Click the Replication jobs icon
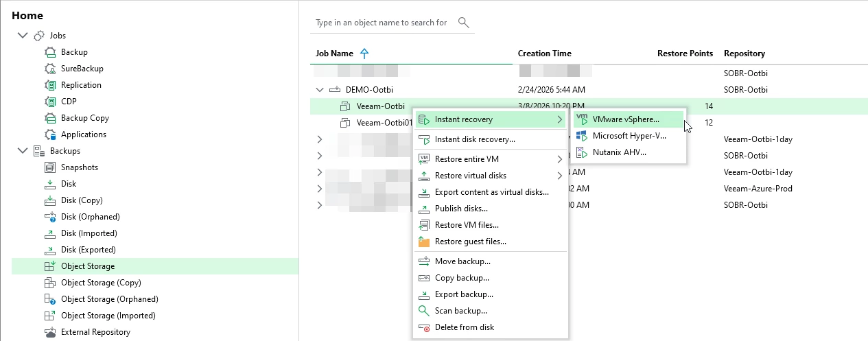Screen dimensions: 868x341 coord(49,85)
